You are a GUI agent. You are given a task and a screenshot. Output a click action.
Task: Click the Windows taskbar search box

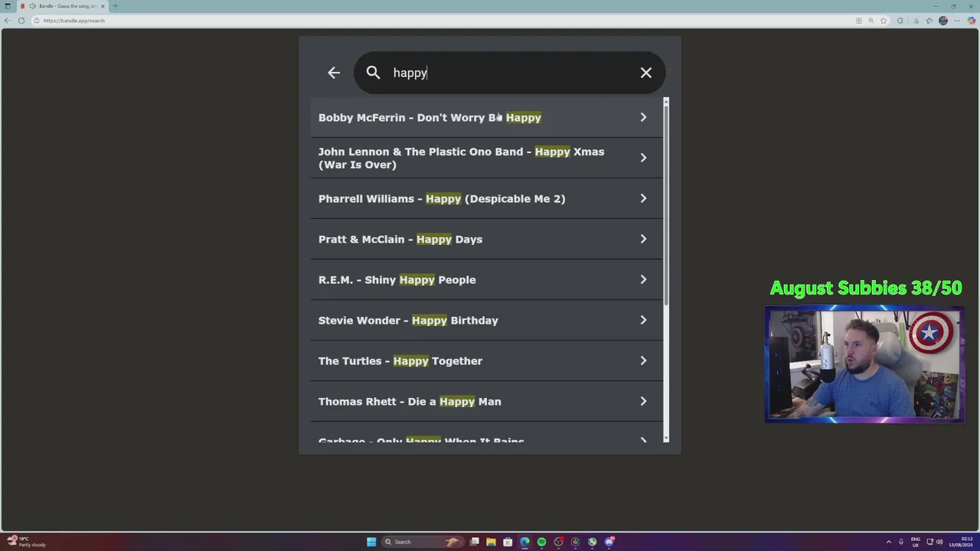tap(423, 542)
